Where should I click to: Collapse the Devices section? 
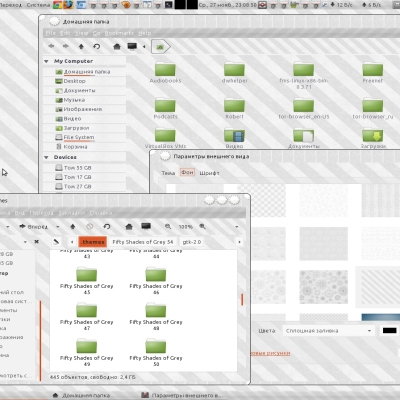[x=46, y=157]
